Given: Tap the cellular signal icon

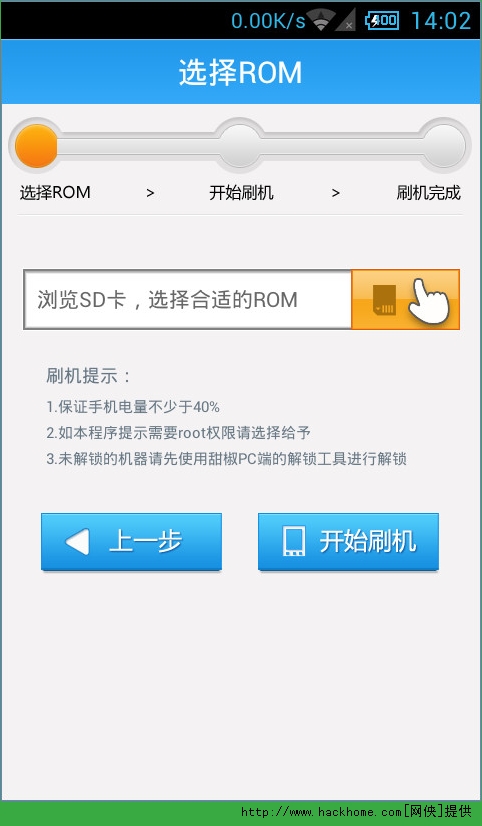Looking at the screenshot, I should pyautogui.click(x=346, y=20).
